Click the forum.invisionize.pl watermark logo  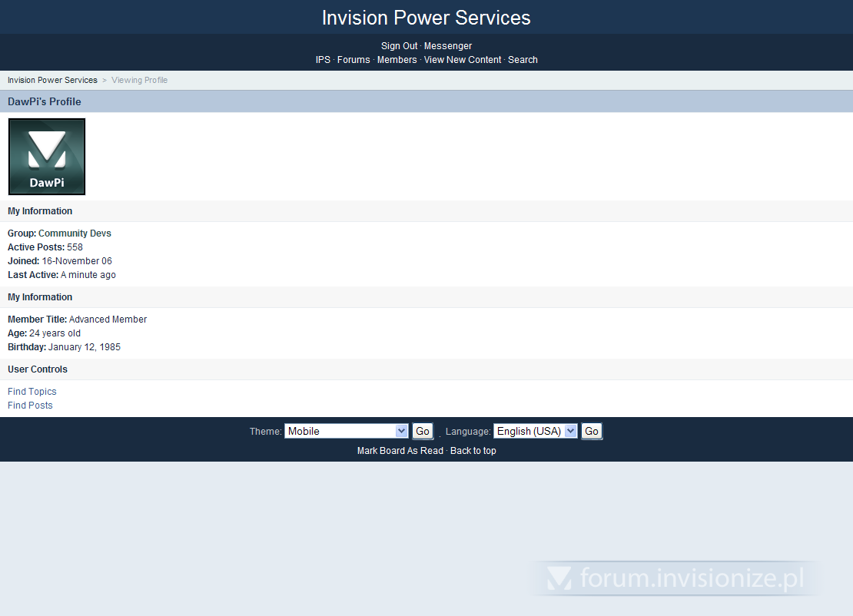click(675, 578)
